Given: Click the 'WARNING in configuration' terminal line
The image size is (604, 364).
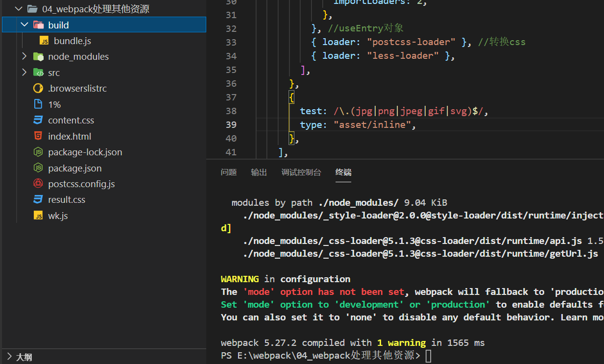Looking at the screenshot, I should click(x=286, y=279).
